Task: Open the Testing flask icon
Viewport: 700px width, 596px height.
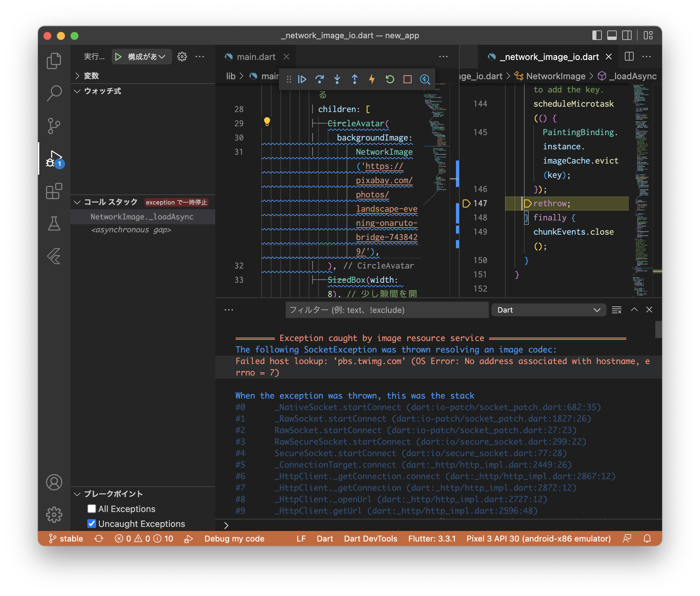Action: point(54,224)
